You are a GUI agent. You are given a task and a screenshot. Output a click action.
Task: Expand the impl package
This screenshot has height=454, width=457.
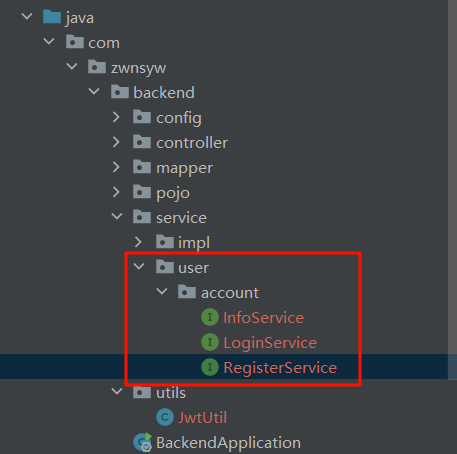pos(138,242)
